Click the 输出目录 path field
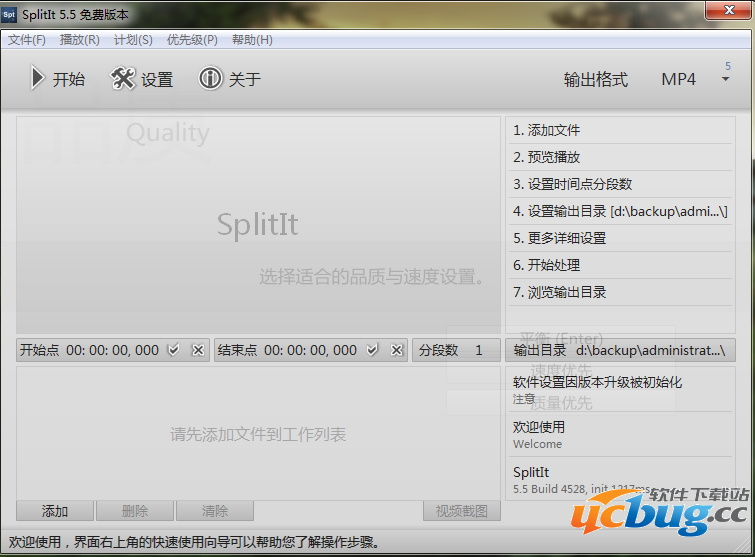 point(620,350)
